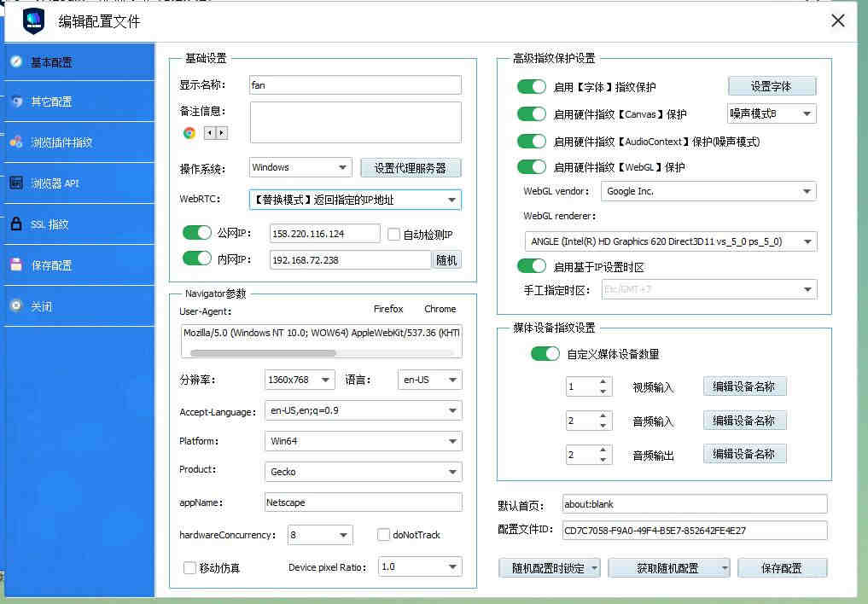Open the 基本配置 sidebar tab
This screenshot has width=868, height=604.
(x=79, y=61)
